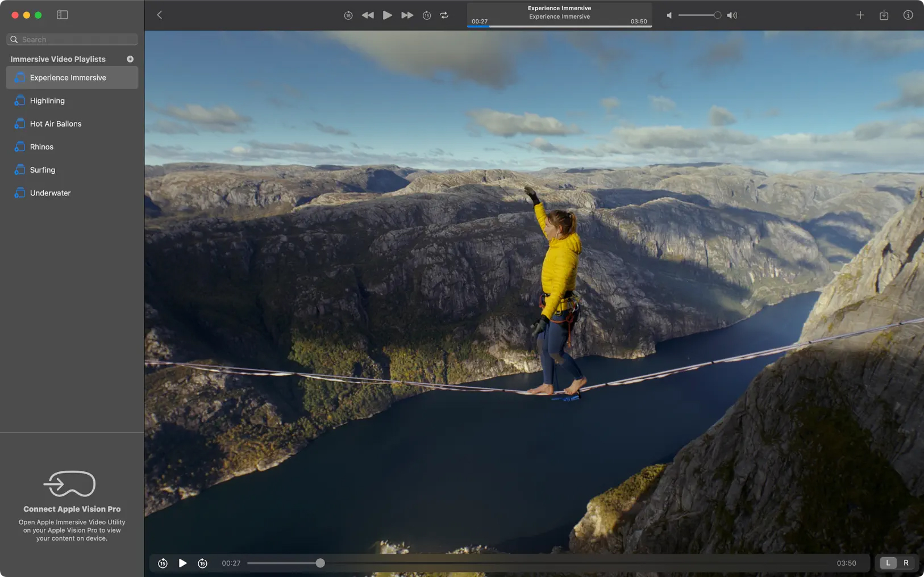
Task: Select the Hot Air Ballons playlist
Action: pos(56,124)
